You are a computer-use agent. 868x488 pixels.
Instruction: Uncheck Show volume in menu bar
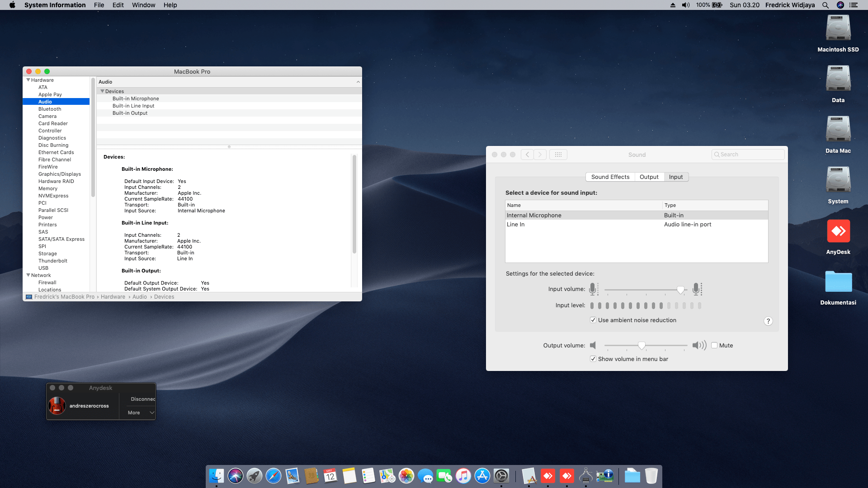pyautogui.click(x=593, y=359)
